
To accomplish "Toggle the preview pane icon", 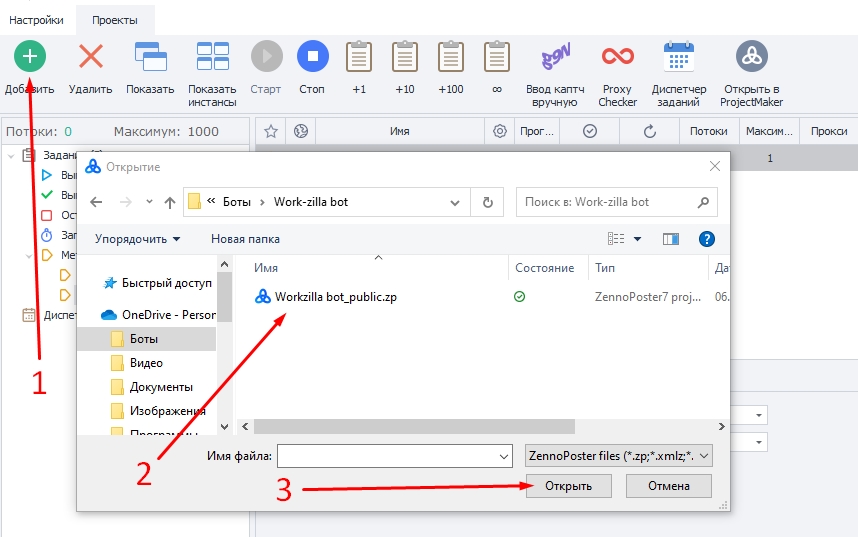I will point(671,239).
